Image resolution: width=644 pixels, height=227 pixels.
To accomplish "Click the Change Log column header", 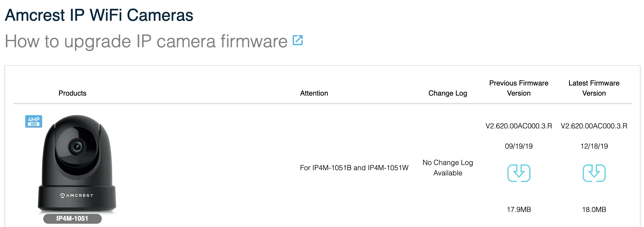I will [447, 93].
